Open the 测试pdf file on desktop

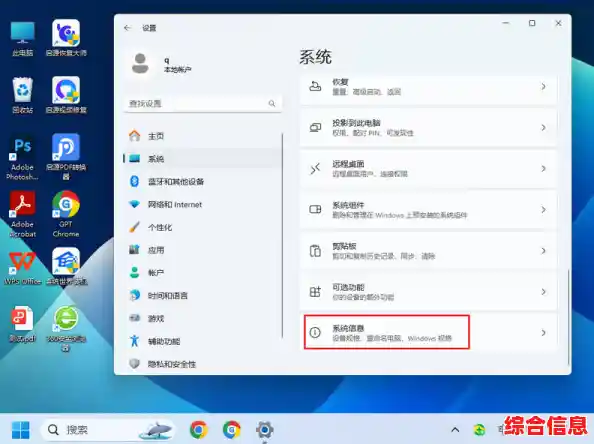[23, 324]
